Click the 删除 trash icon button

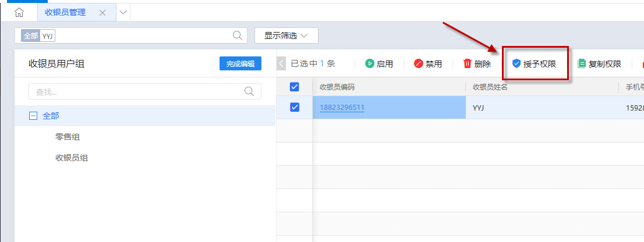tap(477, 64)
